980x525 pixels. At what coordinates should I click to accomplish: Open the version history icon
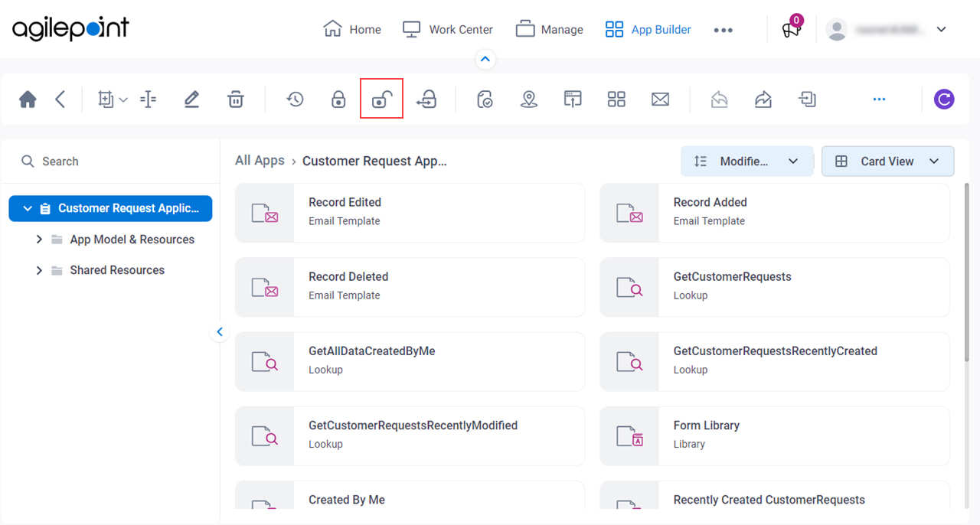(296, 99)
